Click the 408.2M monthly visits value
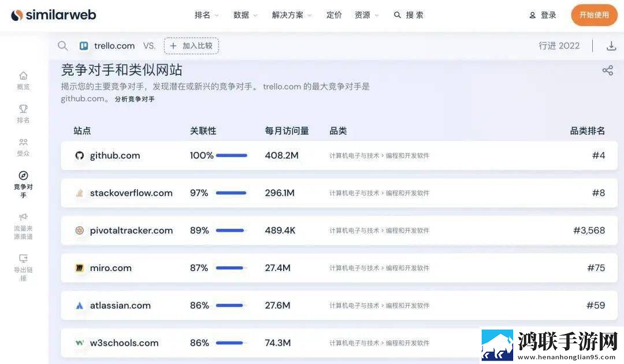Screen dimensions: 624x364 pyautogui.click(x=282, y=155)
